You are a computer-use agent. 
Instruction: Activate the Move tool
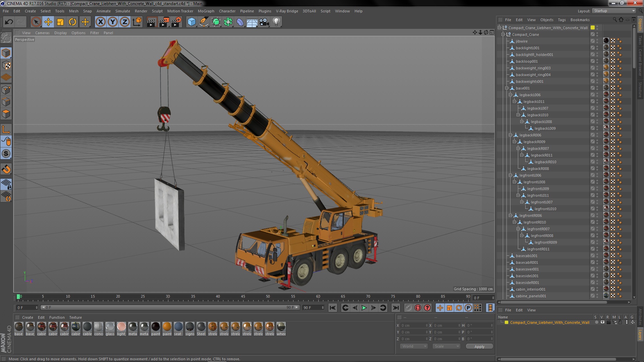pos(48,22)
